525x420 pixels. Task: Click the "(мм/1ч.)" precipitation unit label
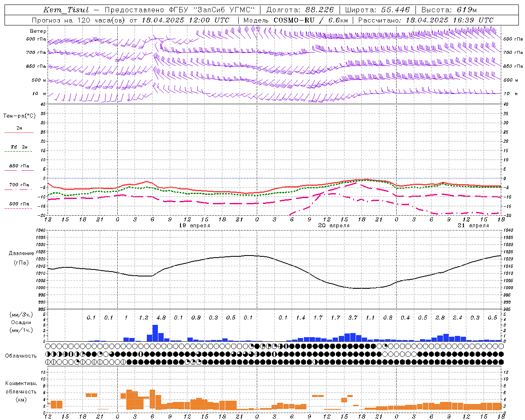click(21, 330)
